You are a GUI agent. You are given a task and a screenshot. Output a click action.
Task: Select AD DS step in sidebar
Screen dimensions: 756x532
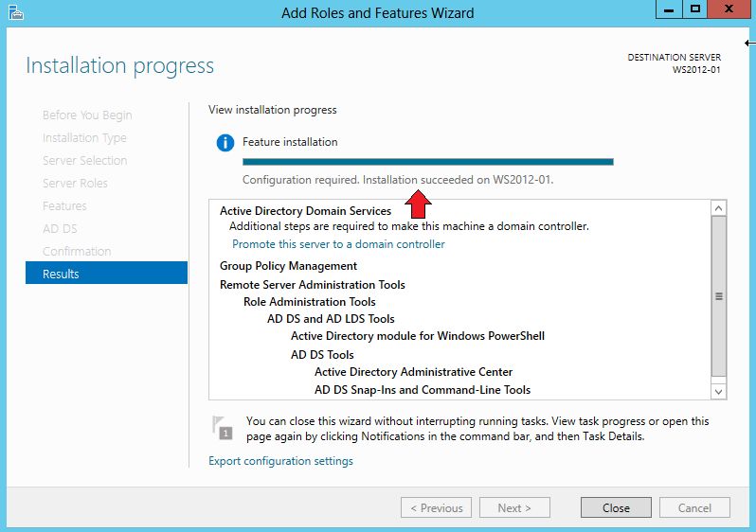(60, 228)
